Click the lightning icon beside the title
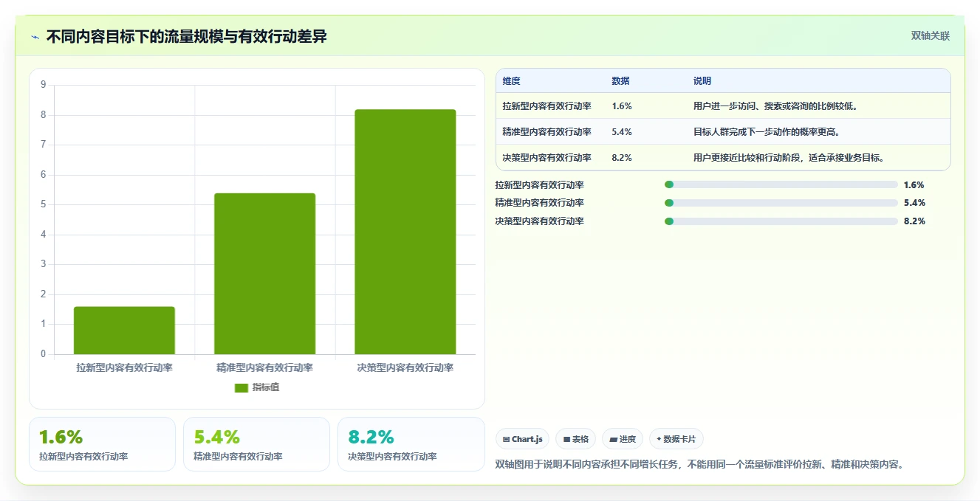Image resolution: width=980 pixels, height=501 pixels. tap(35, 37)
